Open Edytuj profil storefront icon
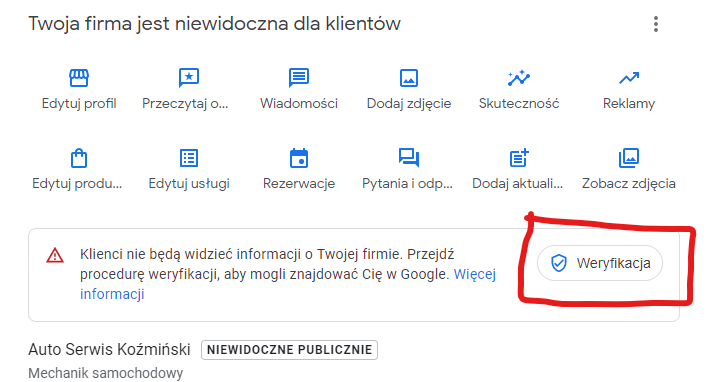 79,78
